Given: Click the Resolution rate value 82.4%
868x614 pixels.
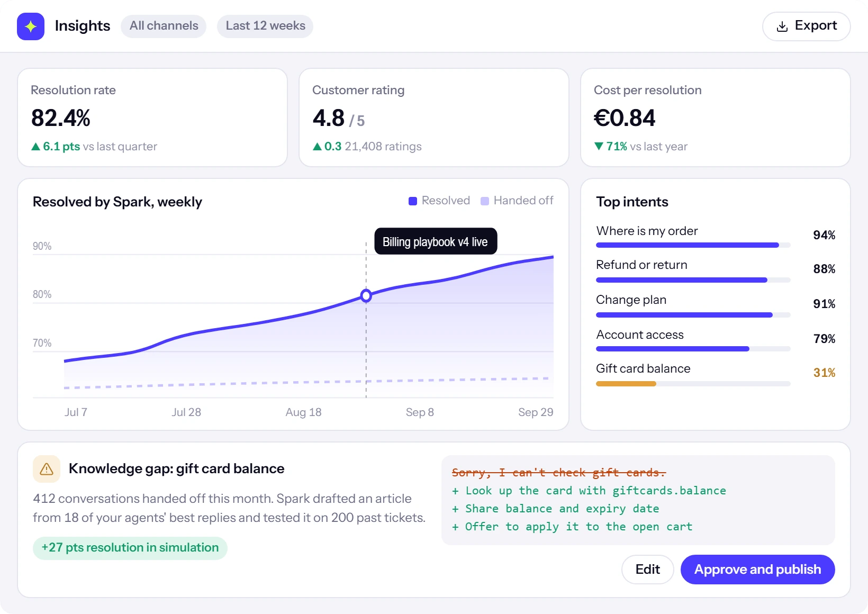Looking at the screenshot, I should point(61,118).
